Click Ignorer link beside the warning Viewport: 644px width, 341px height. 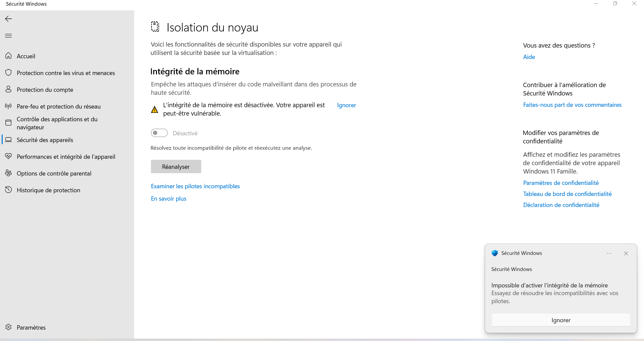click(x=346, y=105)
